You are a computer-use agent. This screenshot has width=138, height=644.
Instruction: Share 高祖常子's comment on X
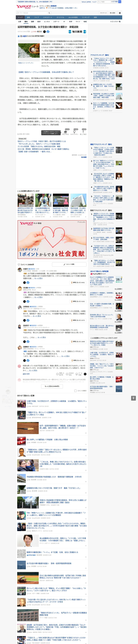point(25,342)
